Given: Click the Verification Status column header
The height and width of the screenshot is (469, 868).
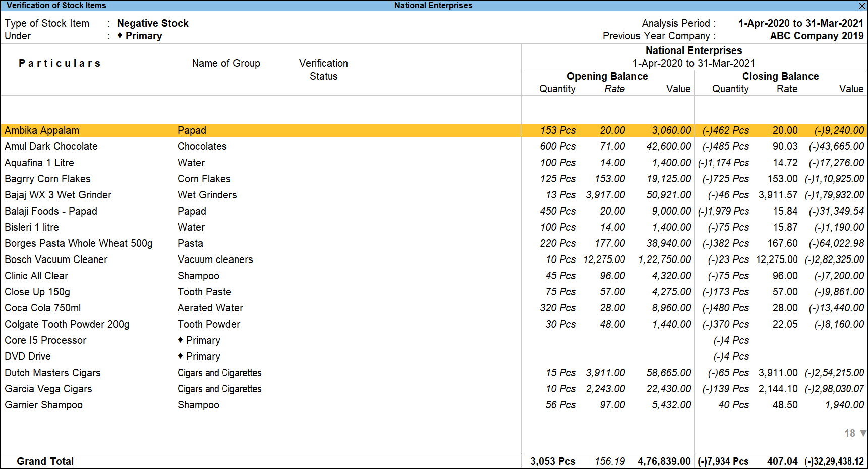Looking at the screenshot, I should (323, 70).
